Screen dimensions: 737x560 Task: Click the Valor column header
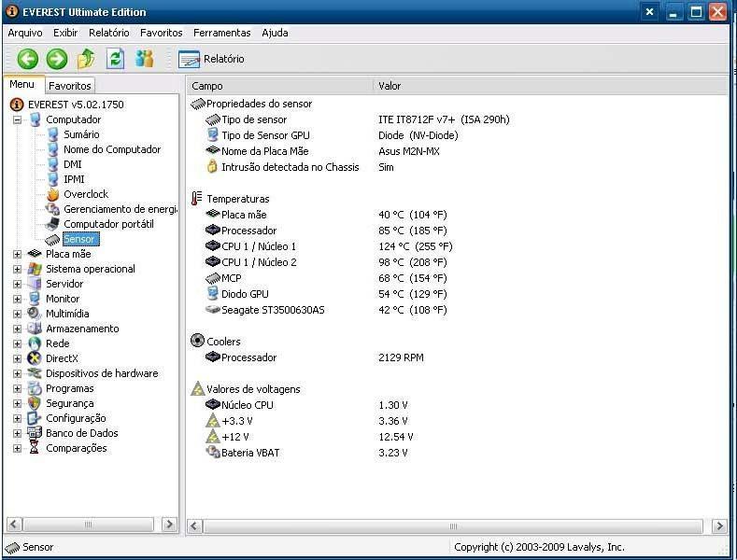pyautogui.click(x=549, y=86)
